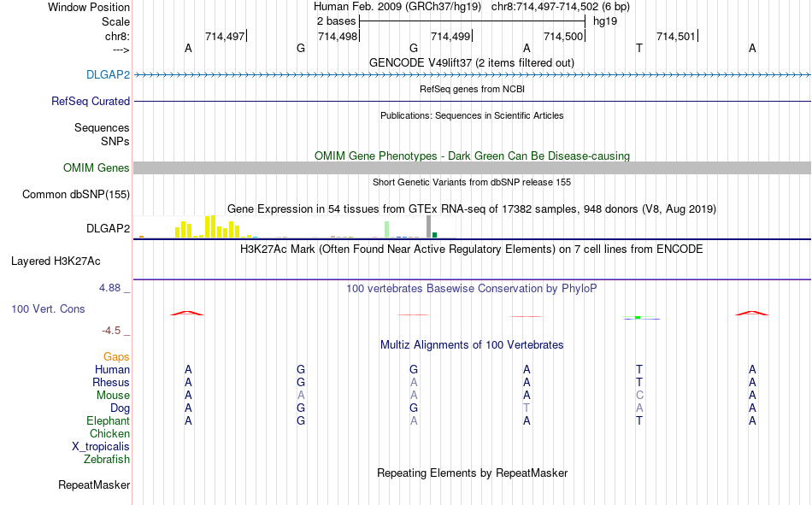Click the 714,498 position tick label
Screen dimensions: 812x505
(x=338, y=36)
